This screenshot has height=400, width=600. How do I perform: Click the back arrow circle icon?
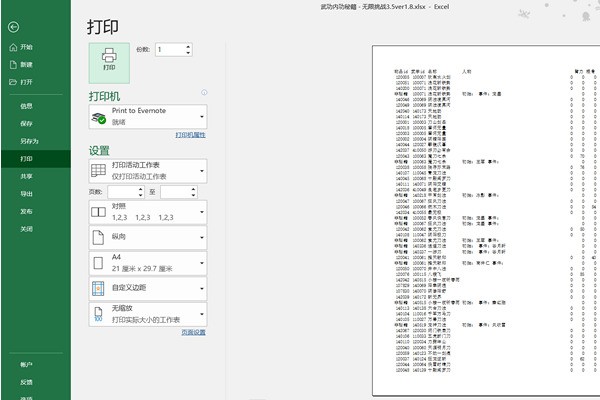pos(13,27)
